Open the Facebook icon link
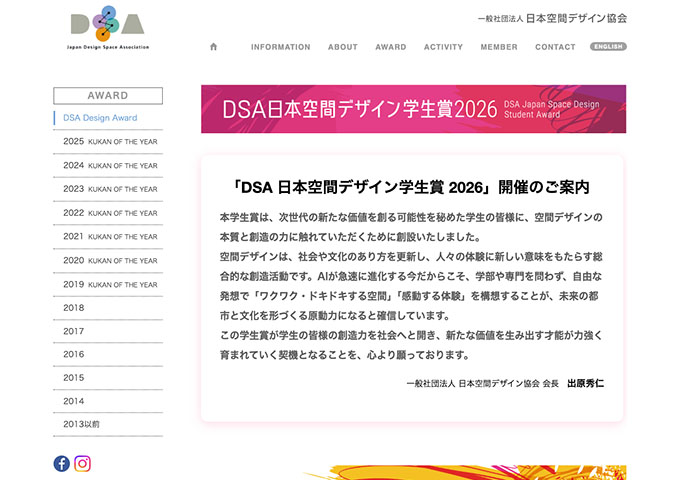 coord(62,464)
